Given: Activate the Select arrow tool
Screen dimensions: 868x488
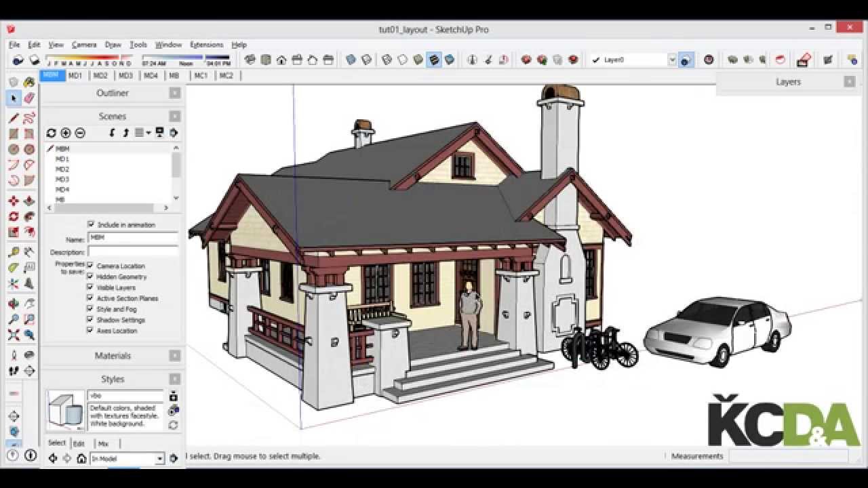Looking at the screenshot, I should [14, 99].
